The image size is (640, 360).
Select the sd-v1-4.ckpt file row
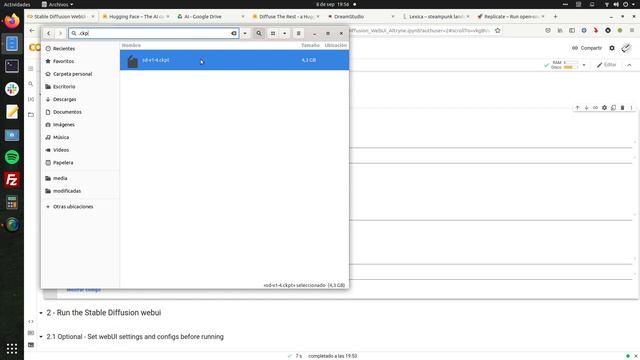pyautogui.click(x=234, y=60)
